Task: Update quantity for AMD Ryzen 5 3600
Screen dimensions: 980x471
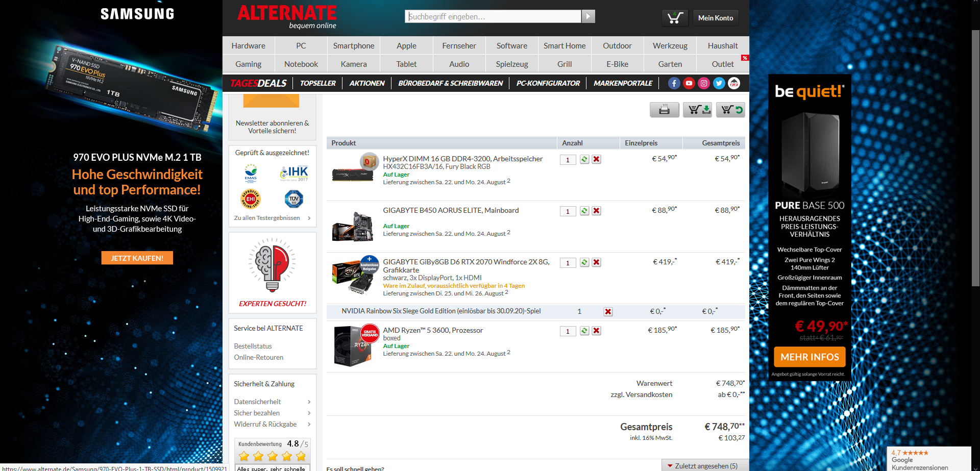Action: 584,331
